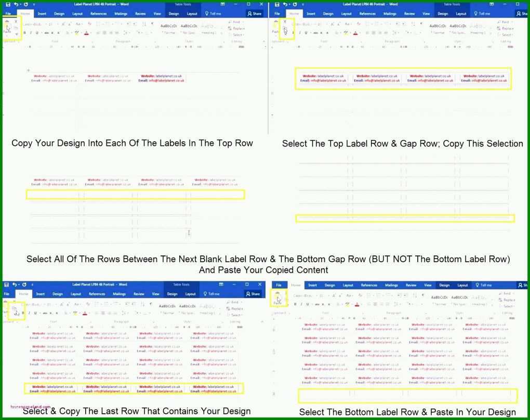
Task: Toggle Bold in bottom-left Word window
Action: (23, 313)
